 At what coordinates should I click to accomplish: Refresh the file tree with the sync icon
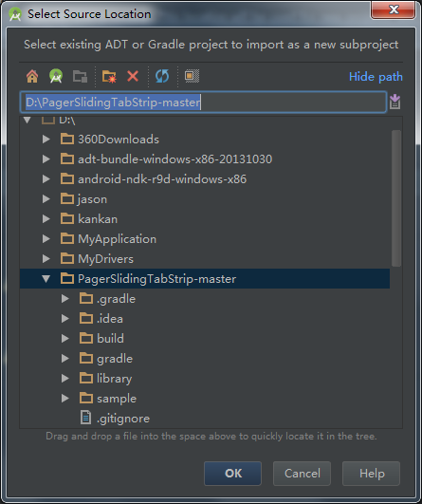(162, 76)
